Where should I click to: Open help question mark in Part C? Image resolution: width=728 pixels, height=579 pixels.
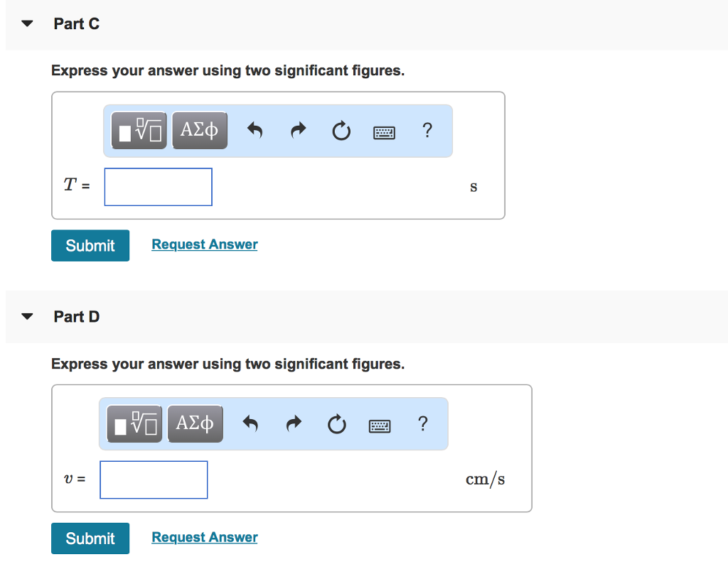pos(426,130)
